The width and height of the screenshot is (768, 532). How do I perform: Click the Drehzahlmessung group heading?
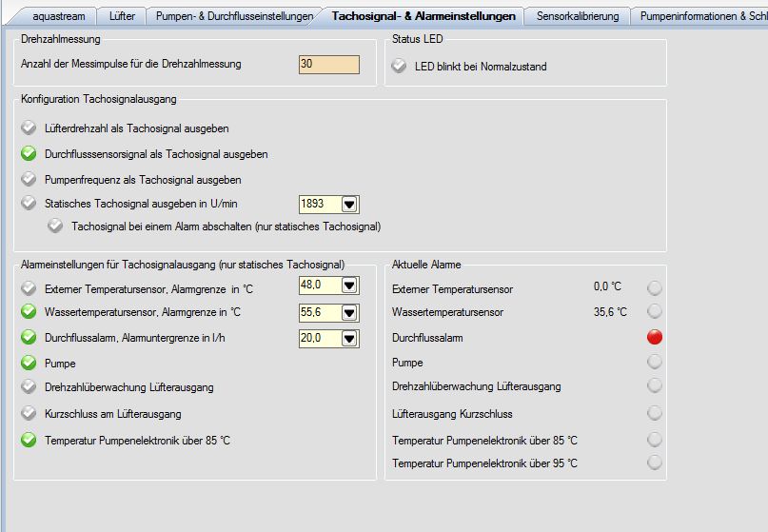pos(60,39)
